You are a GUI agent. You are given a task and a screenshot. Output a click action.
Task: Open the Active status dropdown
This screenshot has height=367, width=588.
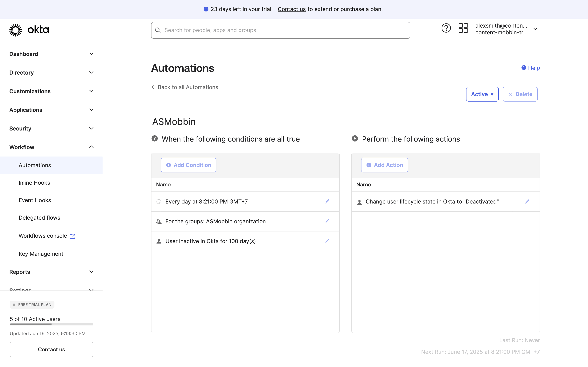click(482, 94)
